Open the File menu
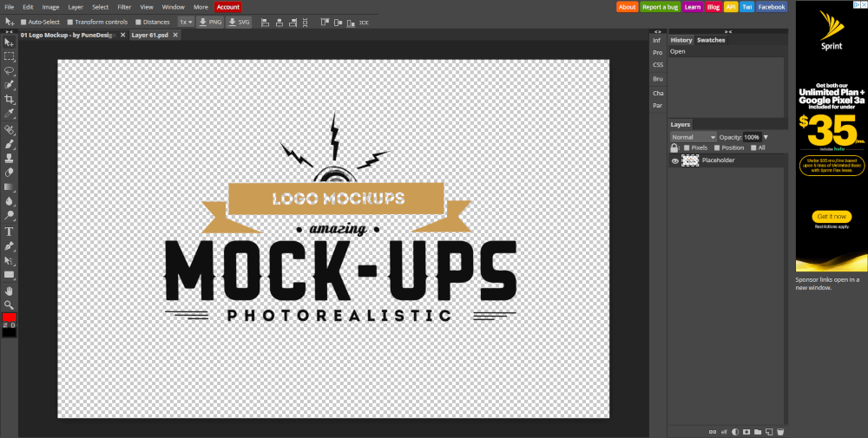868x438 pixels. 10,7
